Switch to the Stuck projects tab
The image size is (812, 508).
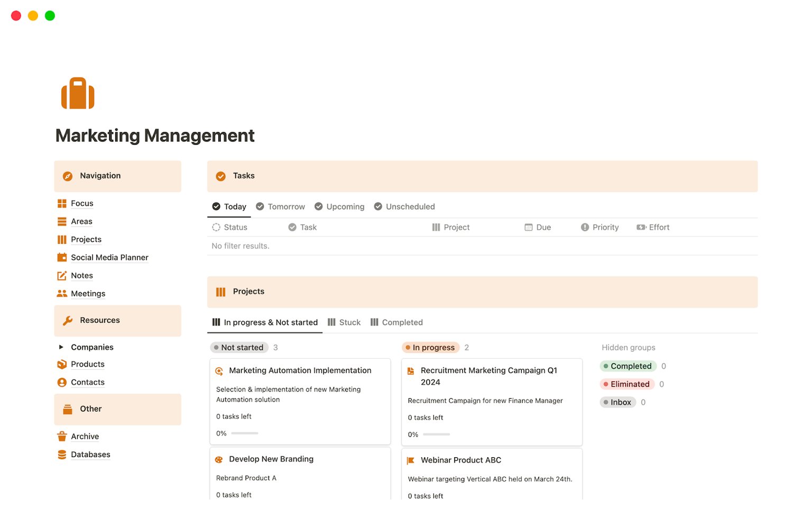[x=344, y=322]
